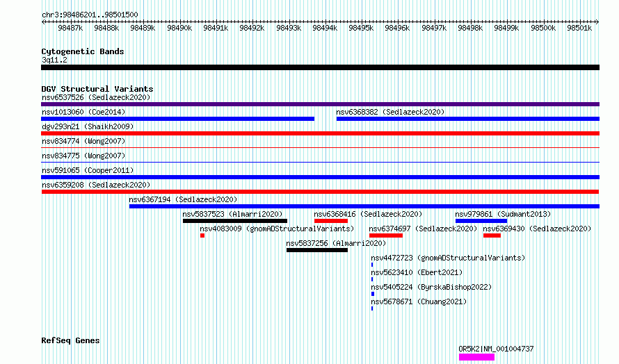
Task: Click the 3q11.2 band label
Action: pos(54,60)
